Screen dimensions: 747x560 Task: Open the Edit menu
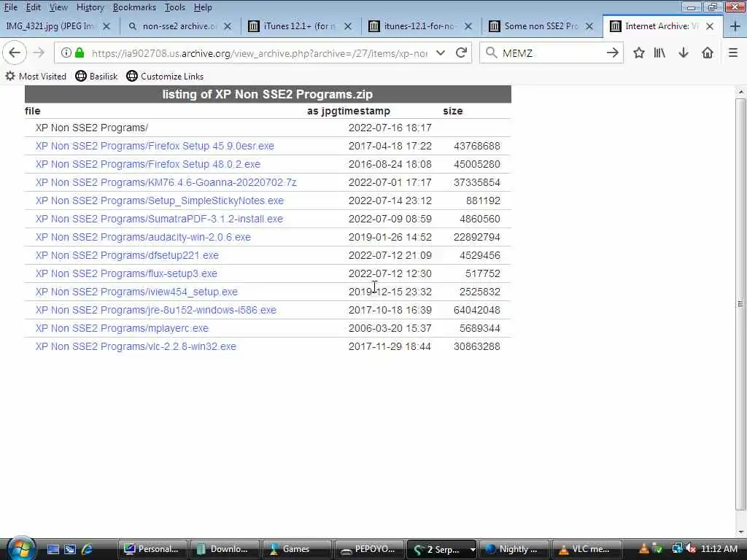click(33, 7)
